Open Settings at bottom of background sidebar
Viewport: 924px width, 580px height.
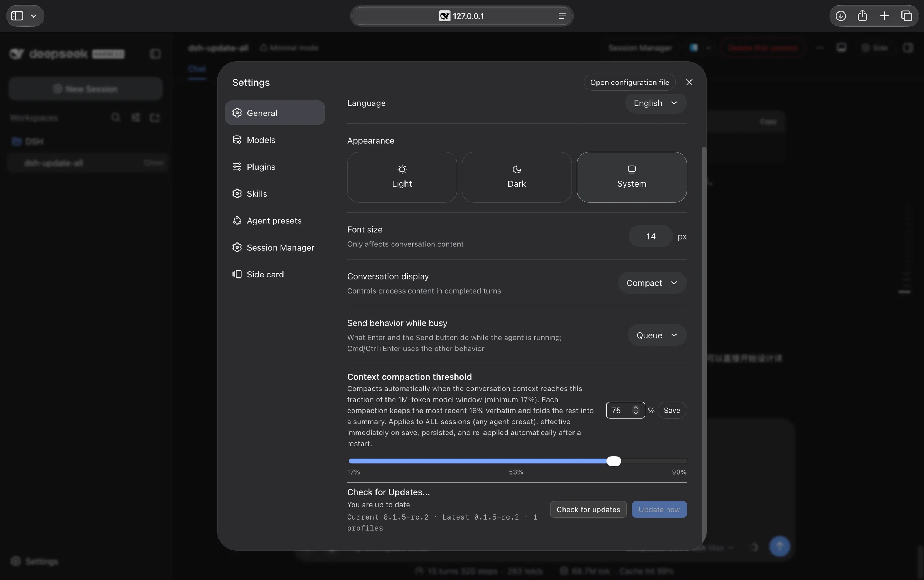click(35, 561)
